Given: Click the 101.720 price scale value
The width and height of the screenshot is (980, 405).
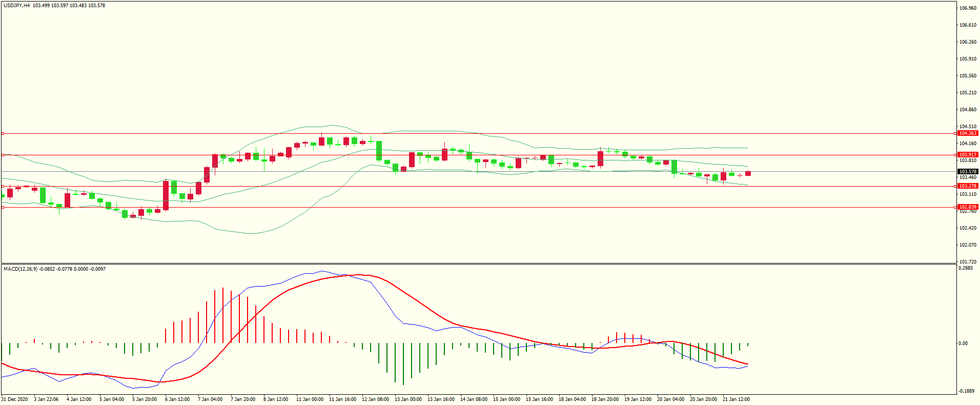Looking at the screenshot, I should pos(968,262).
